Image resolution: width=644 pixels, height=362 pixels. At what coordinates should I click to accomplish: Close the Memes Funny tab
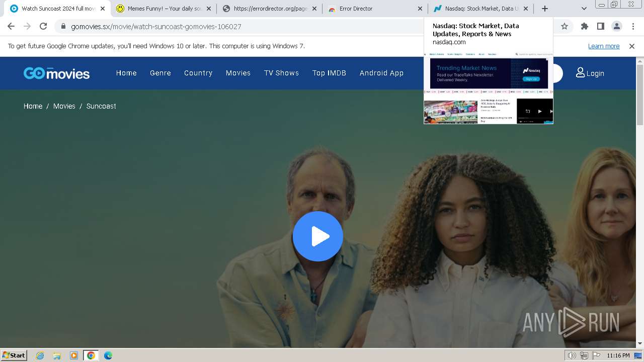[x=208, y=9]
